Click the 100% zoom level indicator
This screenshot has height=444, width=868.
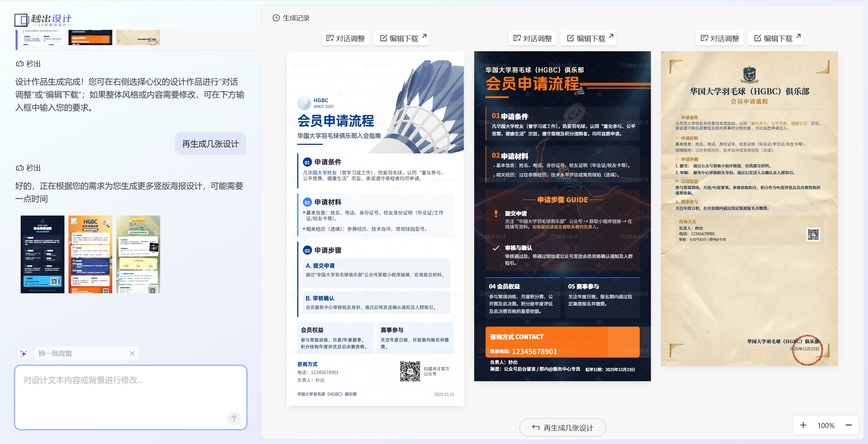click(x=826, y=425)
